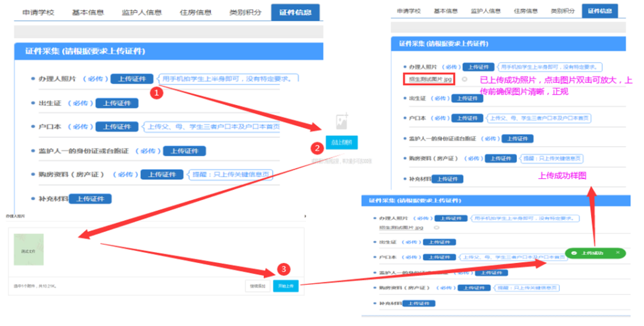Upload 监护人一的身份证 in the pink-annotated form
644x326 pixels.
pos(518,139)
